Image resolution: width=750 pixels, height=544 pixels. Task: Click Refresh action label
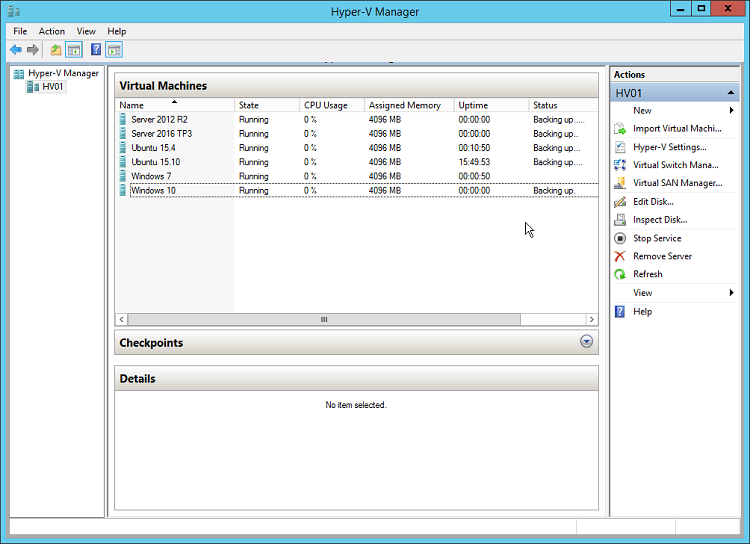pos(648,274)
